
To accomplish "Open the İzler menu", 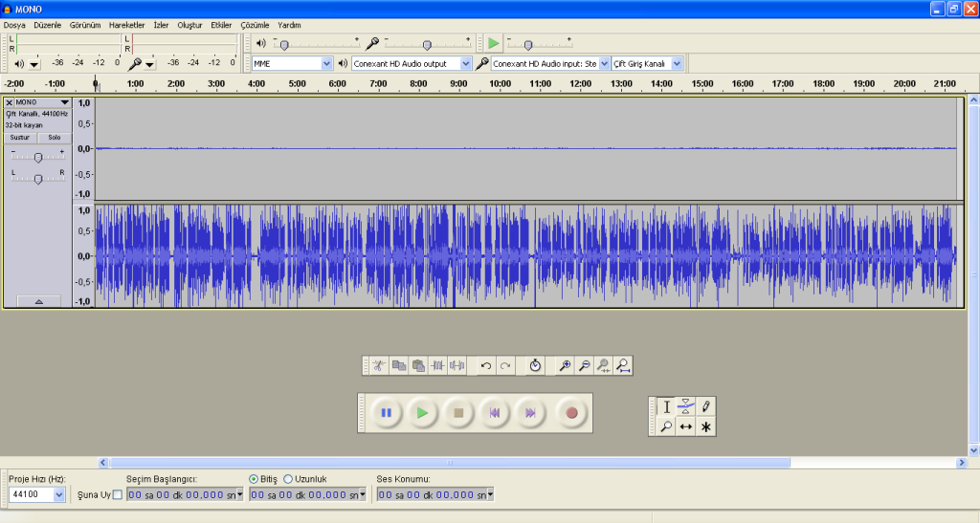I will (x=161, y=25).
